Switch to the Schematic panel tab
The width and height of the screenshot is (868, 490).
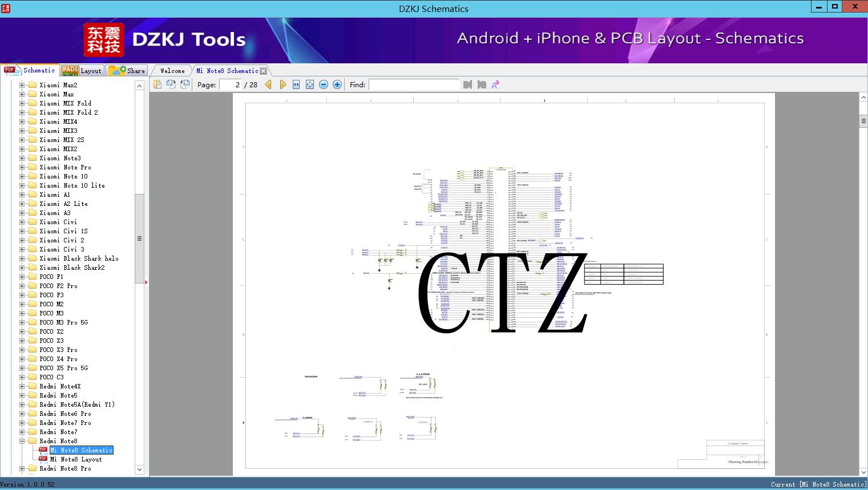tap(30, 70)
